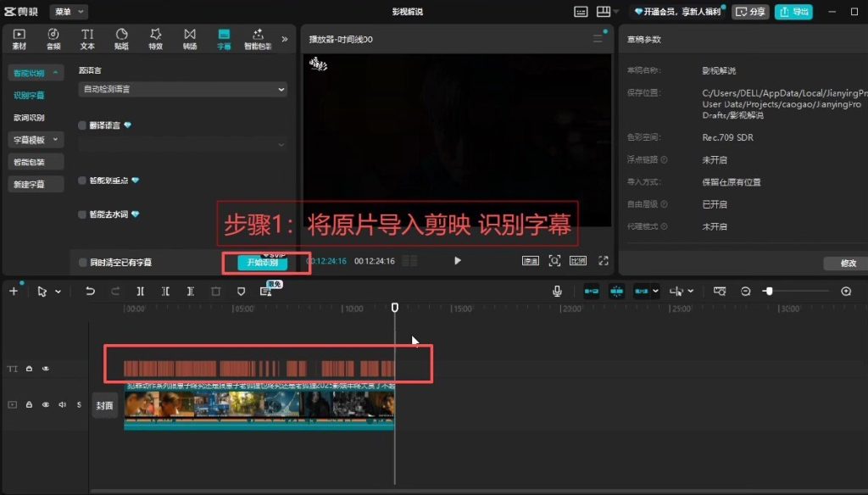Open the 智能包装 smart packaging tab
This screenshot has height=495, width=868.
click(258, 39)
